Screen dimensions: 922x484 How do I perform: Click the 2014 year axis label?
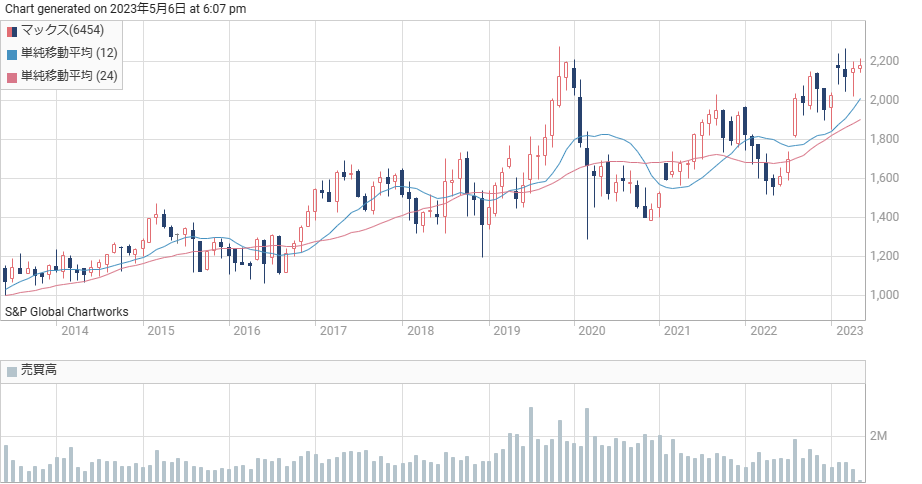pyautogui.click(x=75, y=331)
